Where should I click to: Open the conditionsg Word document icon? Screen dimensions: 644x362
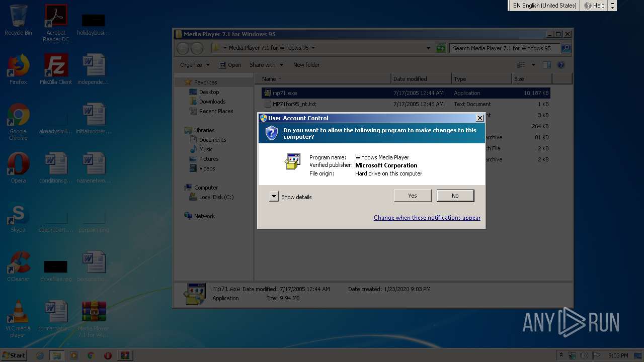[56, 168]
